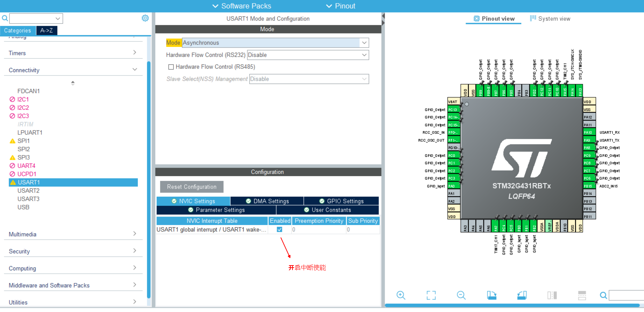
Task: Select the NVIC Settings tab
Action: [x=193, y=201]
